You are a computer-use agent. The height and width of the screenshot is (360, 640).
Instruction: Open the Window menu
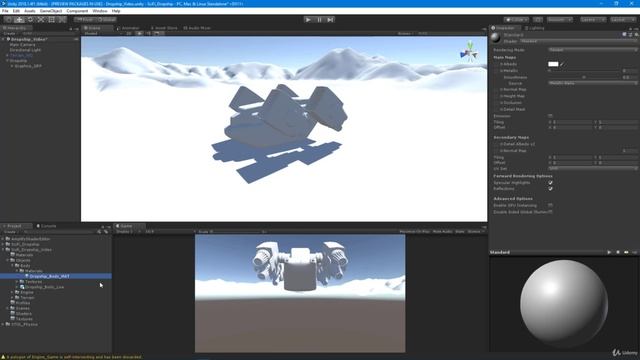pyautogui.click(x=100, y=11)
